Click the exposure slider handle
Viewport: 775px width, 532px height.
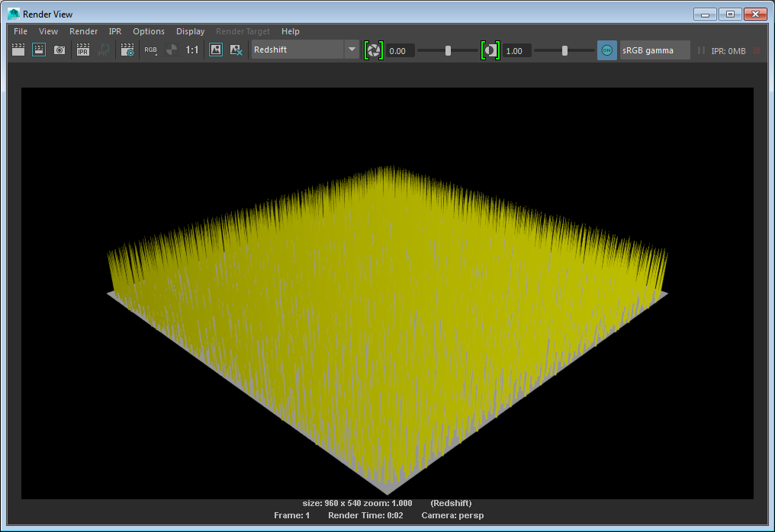click(x=448, y=50)
